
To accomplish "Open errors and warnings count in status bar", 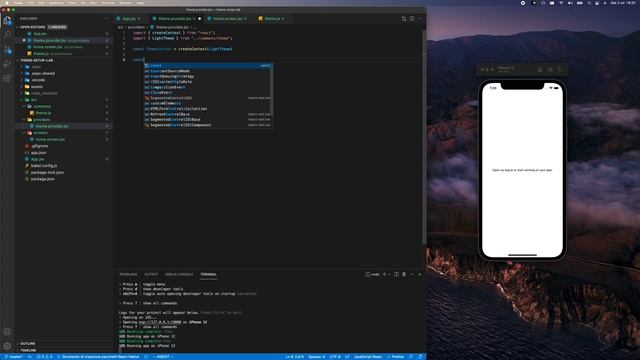I will click(44, 357).
